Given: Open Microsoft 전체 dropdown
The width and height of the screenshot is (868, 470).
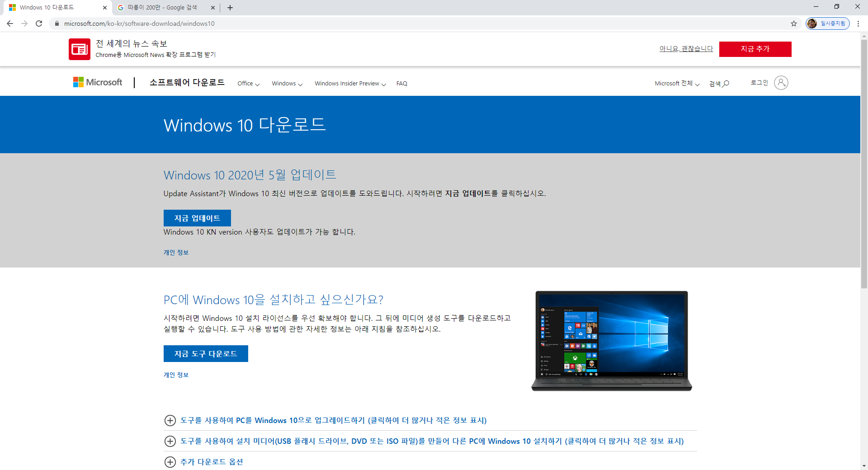Looking at the screenshot, I should coord(677,84).
